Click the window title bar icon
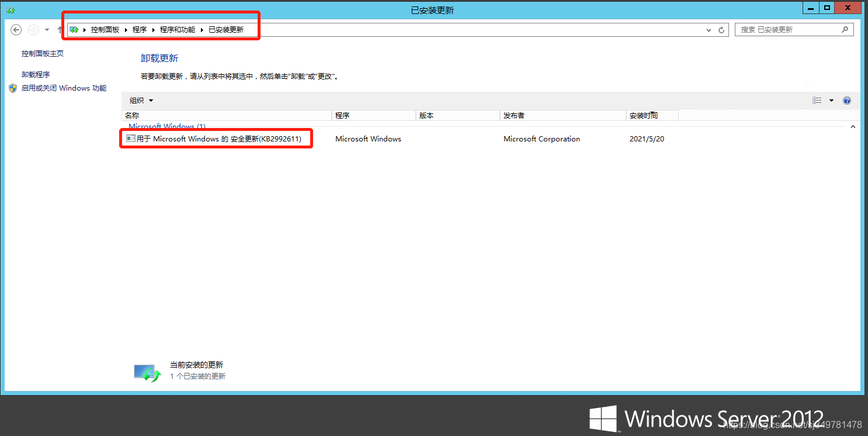 pos(10,10)
